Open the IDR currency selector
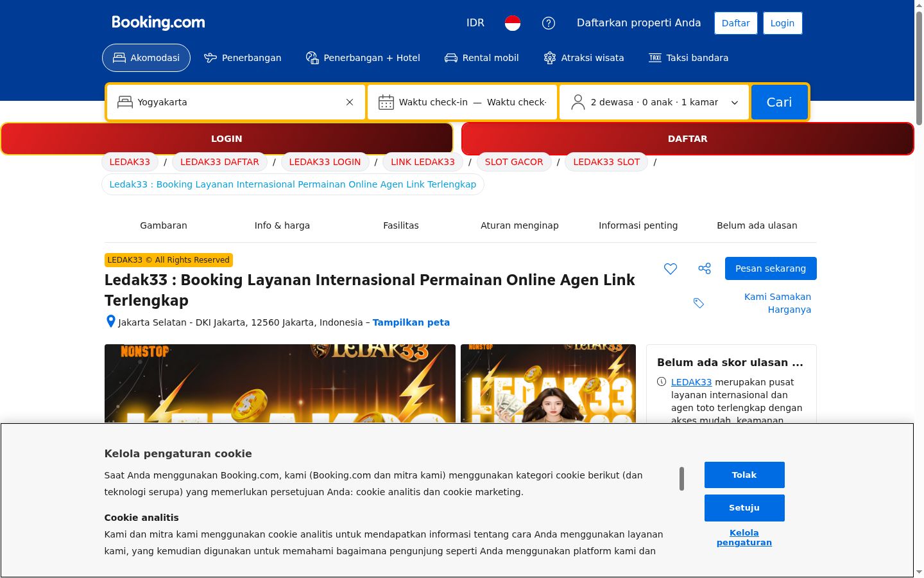Screen dimensions: 924x578 point(475,23)
